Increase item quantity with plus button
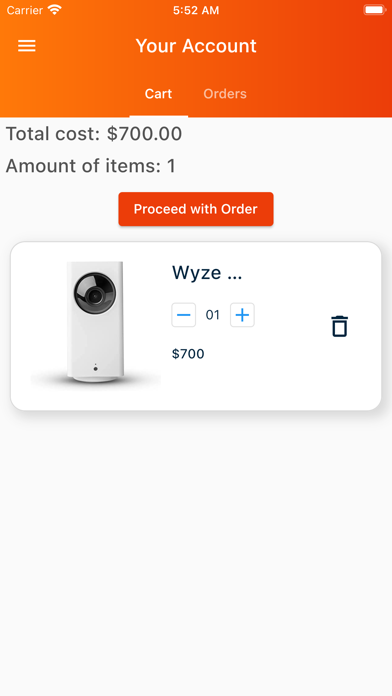Screen dimensions: 392x696 (x=242, y=315)
